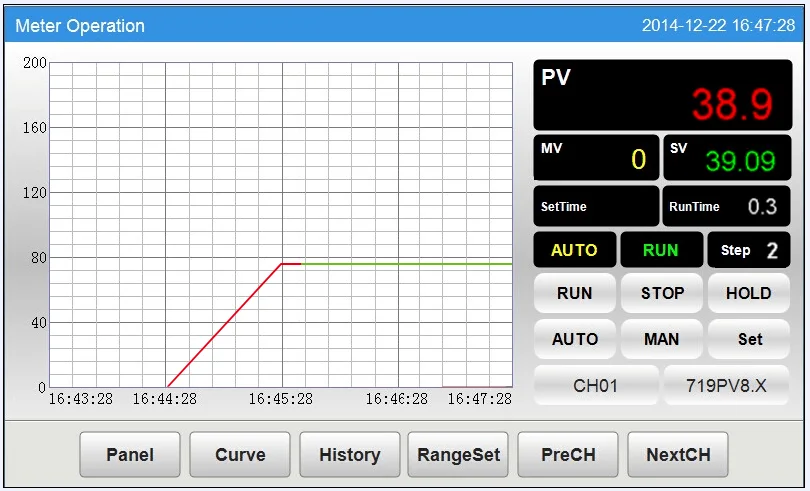
Task: Click the Step 2 indicator
Action: 749,250
